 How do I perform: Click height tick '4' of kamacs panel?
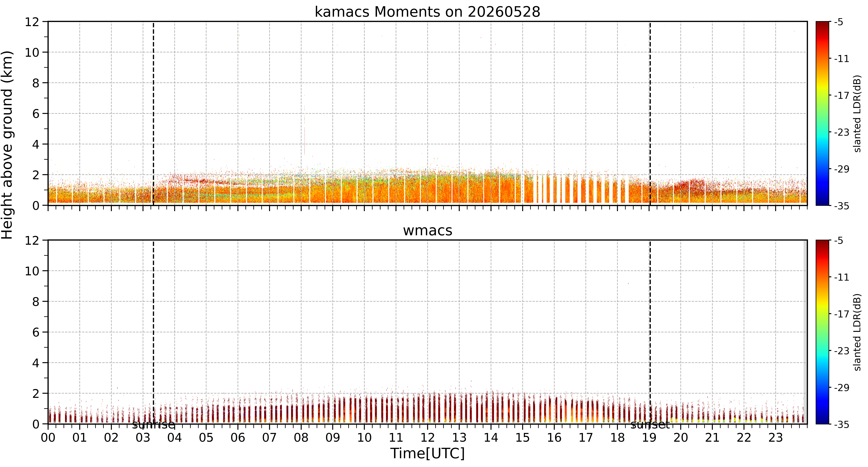36,144
